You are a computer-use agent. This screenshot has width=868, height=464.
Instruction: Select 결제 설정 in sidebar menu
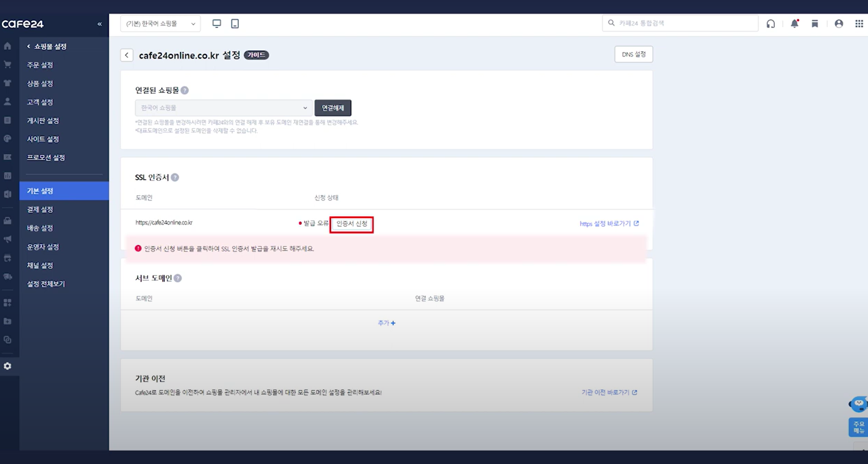tap(40, 210)
